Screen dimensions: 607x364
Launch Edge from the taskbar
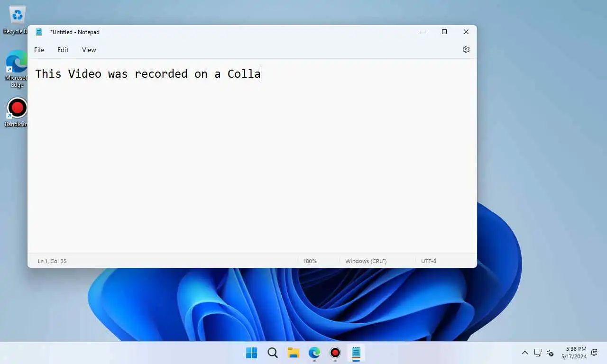pyautogui.click(x=314, y=353)
